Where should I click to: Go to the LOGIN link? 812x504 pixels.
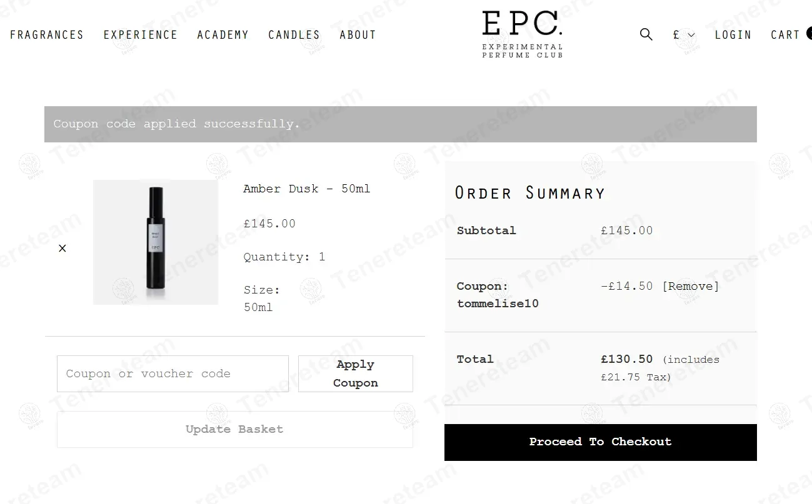(x=732, y=34)
